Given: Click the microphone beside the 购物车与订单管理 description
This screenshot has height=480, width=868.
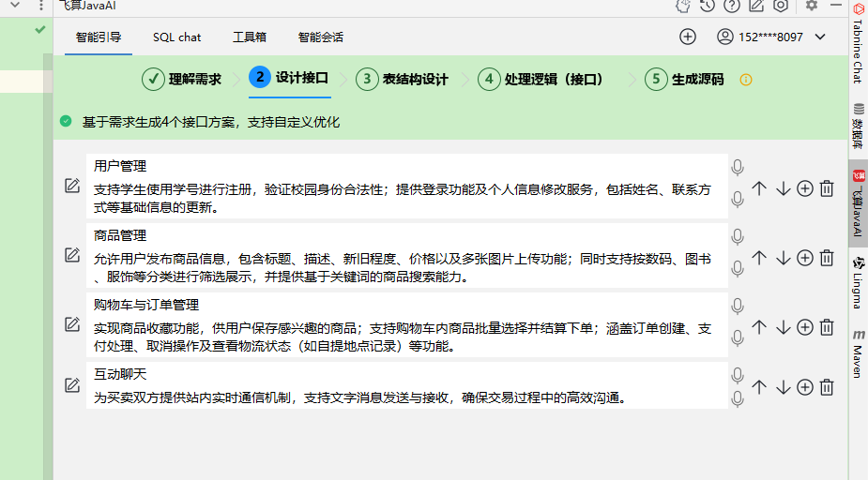Looking at the screenshot, I should tap(737, 337).
